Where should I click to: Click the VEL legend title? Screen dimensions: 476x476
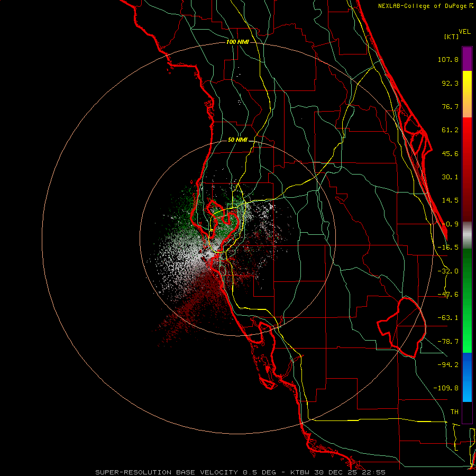(464, 32)
